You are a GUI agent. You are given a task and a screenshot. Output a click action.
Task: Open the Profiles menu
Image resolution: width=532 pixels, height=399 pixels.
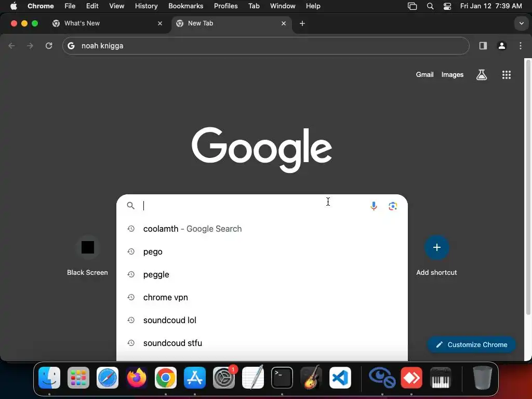click(x=225, y=6)
